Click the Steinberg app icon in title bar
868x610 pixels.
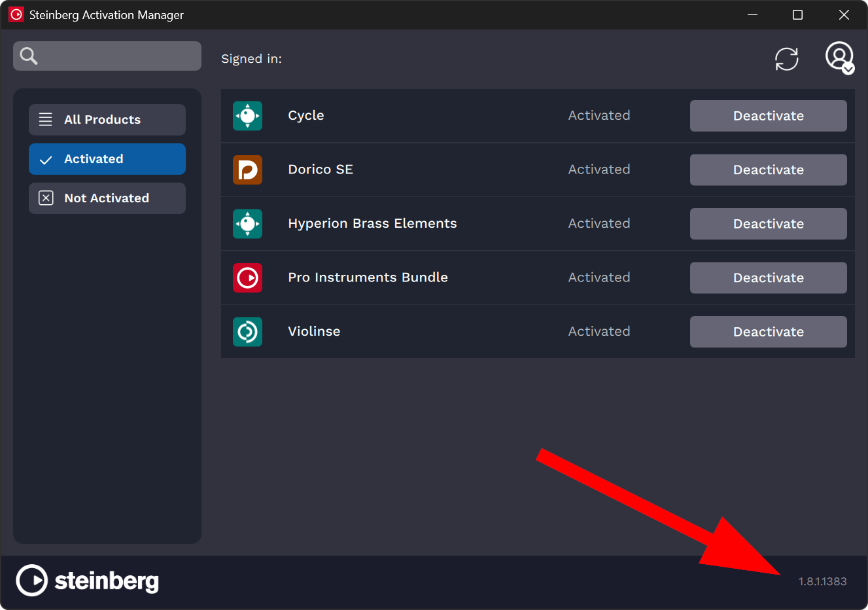[x=16, y=14]
